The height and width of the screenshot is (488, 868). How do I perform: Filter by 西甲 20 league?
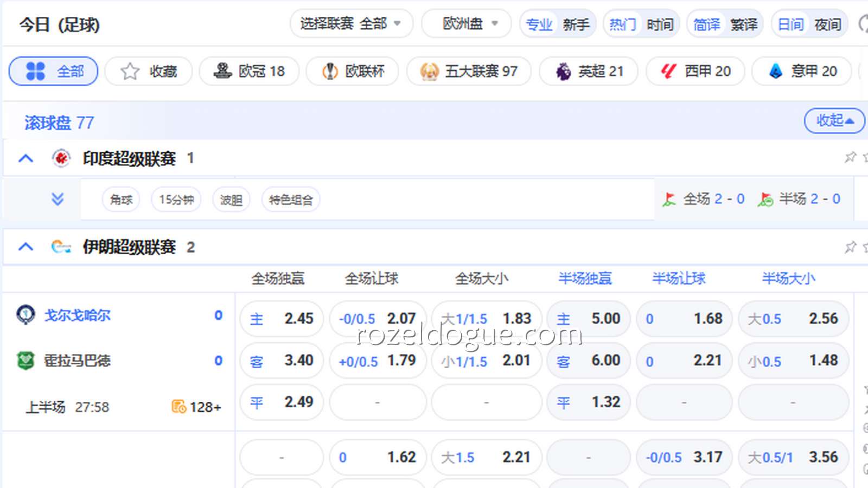(695, 71)
